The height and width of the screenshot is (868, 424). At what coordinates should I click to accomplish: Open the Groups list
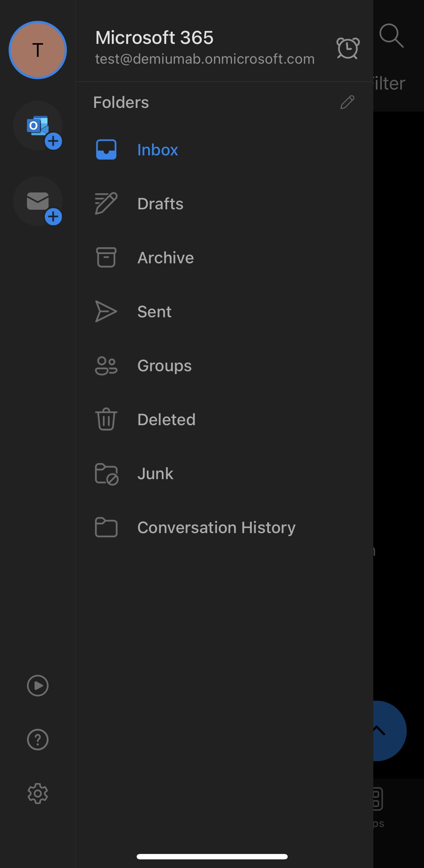(224, 365)
